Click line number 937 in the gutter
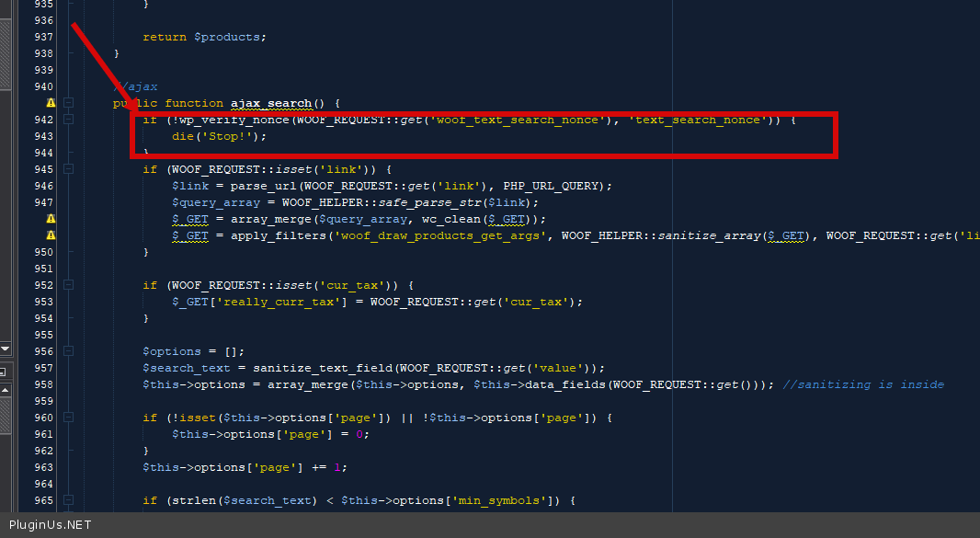 [x=43, y=37]
